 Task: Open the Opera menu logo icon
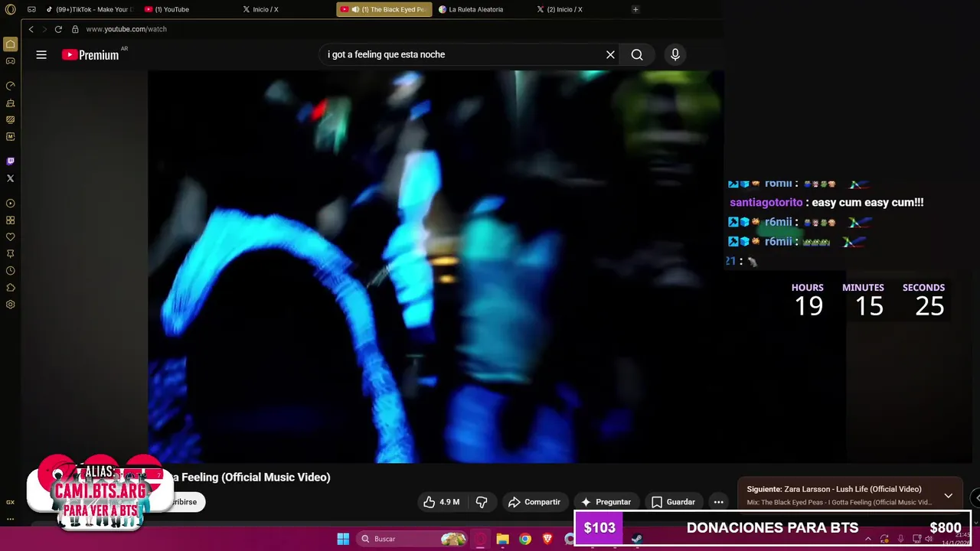10,9
